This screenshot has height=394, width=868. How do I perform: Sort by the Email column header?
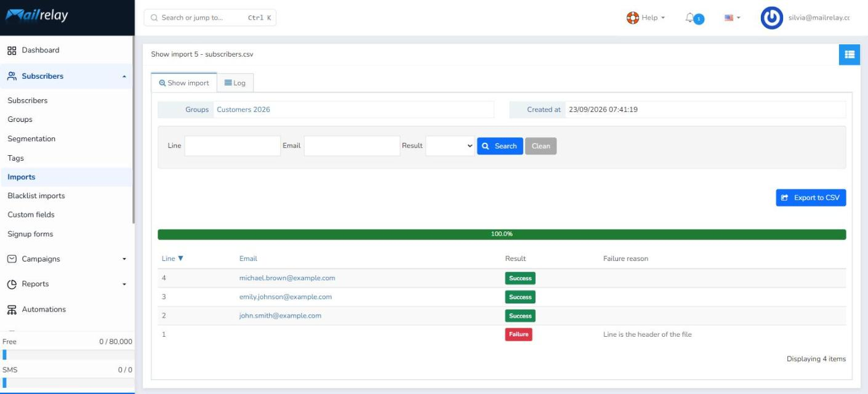pyautogui.click(x=248, y=259)
